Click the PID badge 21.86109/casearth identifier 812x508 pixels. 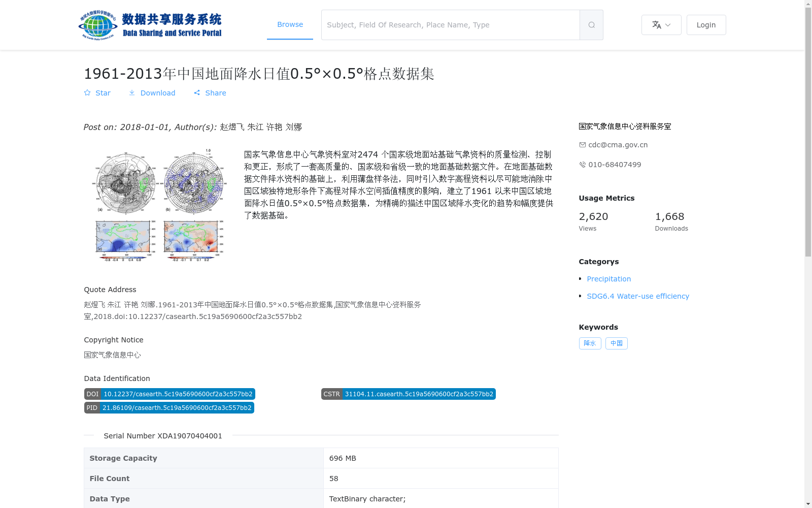tap(169, 408)
